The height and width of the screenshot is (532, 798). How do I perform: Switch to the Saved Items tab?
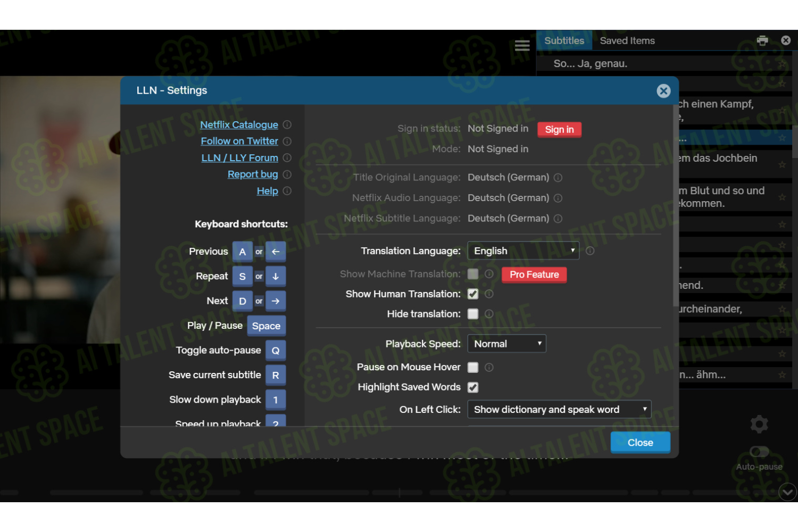pos(627,40)
